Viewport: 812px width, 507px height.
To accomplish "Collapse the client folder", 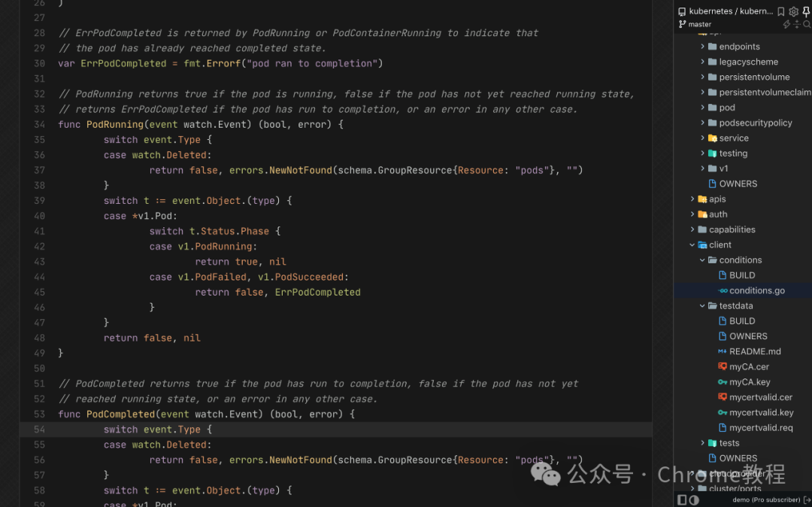I will coord(692,245).
